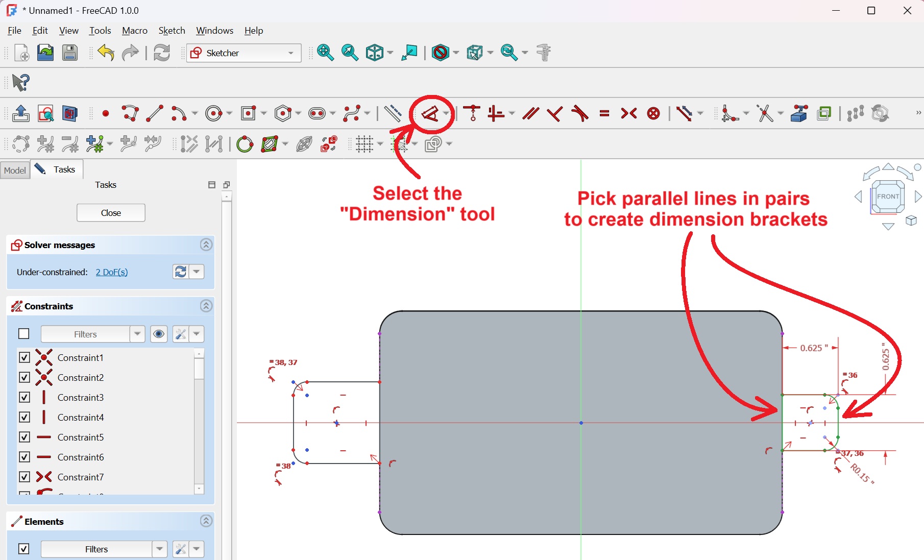Screen dimensions: 924x560
Task: Click the 2 DoF(s) link
Action: 112,272
